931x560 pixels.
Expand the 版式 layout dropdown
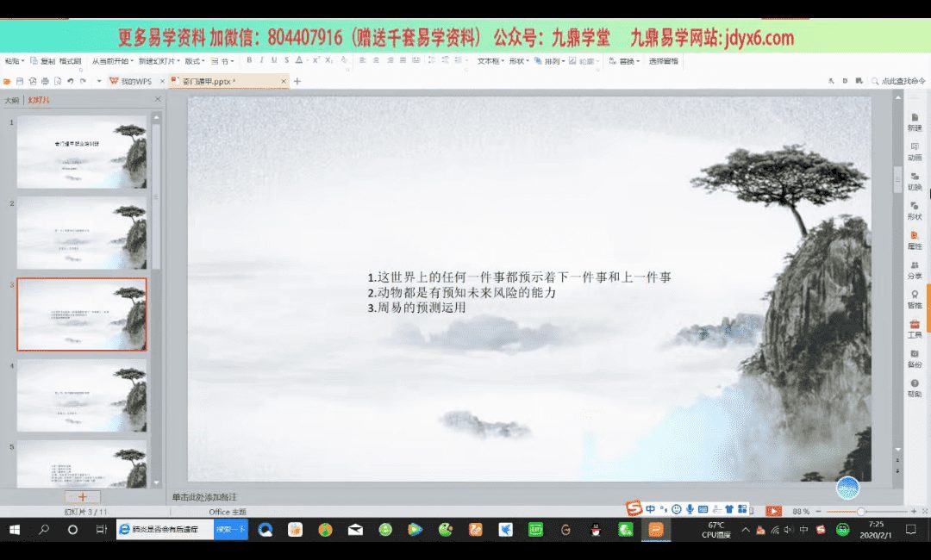(195, 61)
